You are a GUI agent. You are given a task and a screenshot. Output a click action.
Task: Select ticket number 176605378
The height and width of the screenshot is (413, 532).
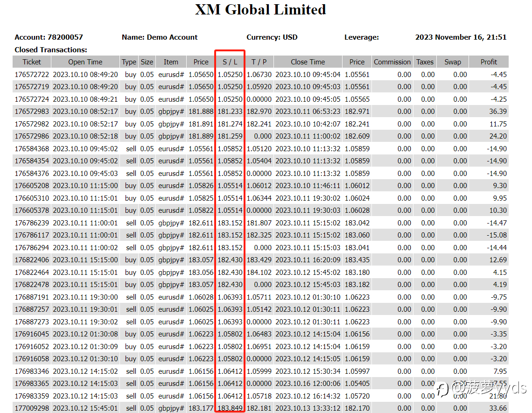[32, 210]
